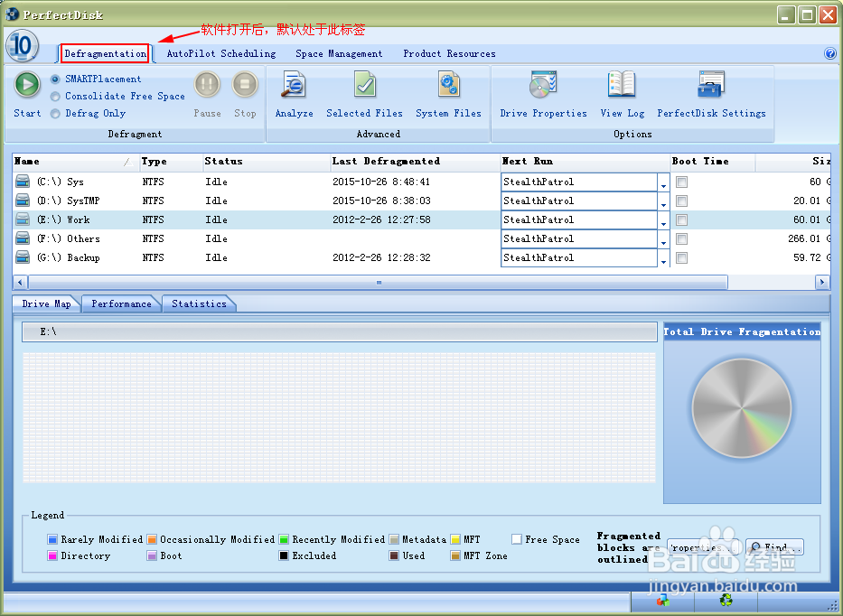Image resolution: width=843 pixels, height=616 pixels.
Task: Open the Selected Files icon
Action: click(x=365, y=85)
